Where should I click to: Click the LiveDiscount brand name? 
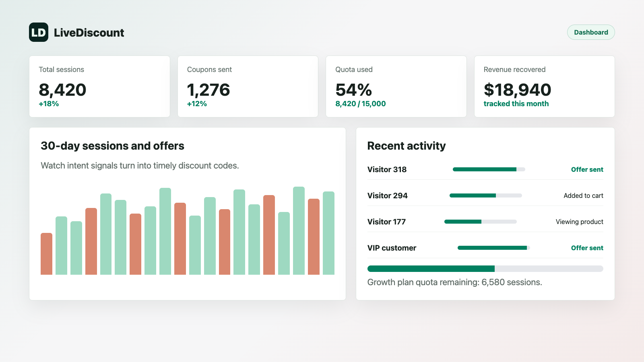click(89, 33)
